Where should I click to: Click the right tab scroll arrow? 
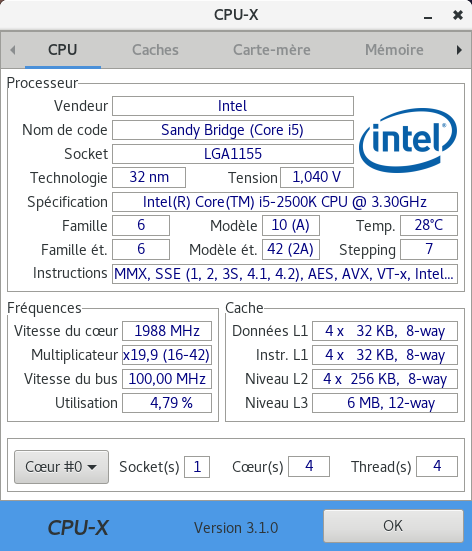click(x=459, y=50)
